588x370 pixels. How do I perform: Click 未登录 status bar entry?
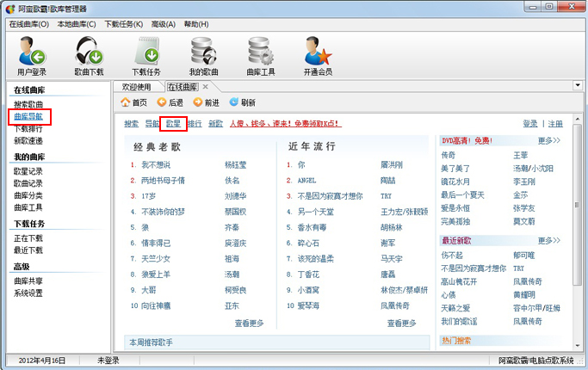pyautogui.click(x=108, y=361)
